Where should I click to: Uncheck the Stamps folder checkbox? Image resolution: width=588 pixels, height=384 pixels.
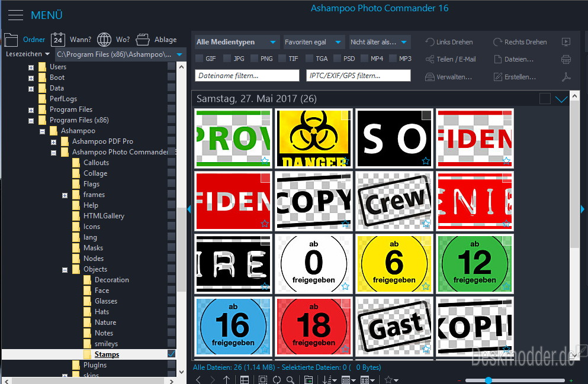(171, 354)
